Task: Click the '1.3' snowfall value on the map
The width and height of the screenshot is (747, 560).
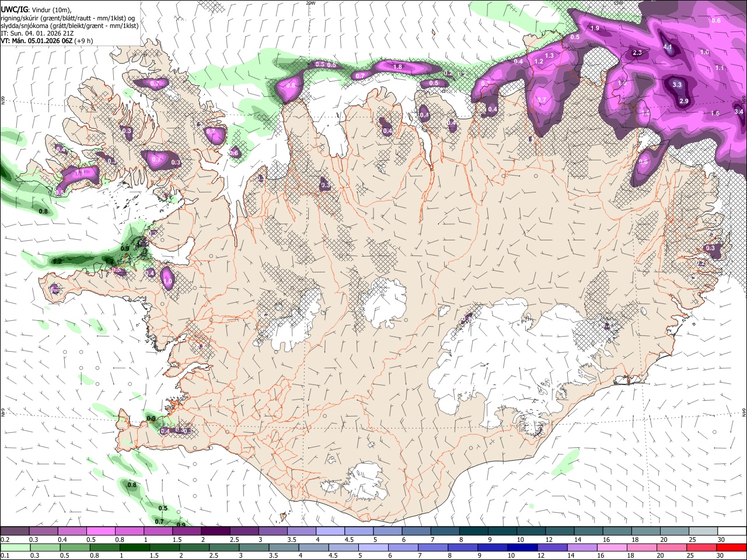Action: [x=549, y=55]
